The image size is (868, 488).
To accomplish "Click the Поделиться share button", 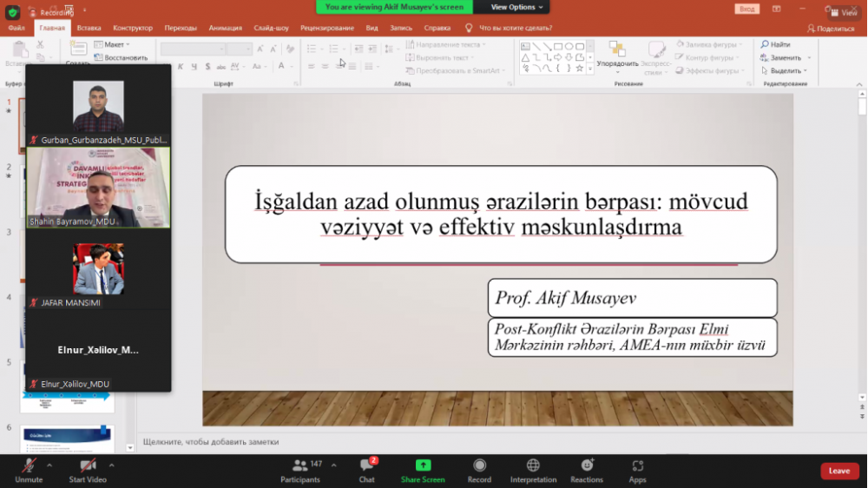I will [x=831, y=29].
